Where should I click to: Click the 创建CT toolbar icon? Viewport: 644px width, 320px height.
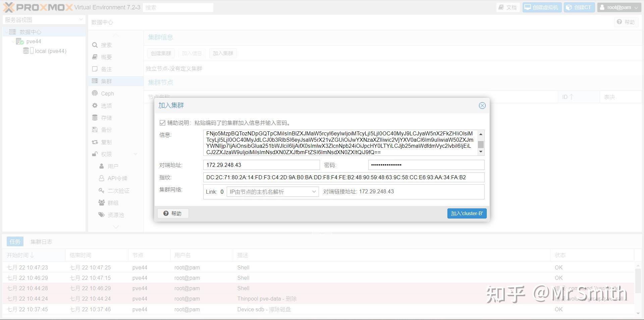pos(579,7)
